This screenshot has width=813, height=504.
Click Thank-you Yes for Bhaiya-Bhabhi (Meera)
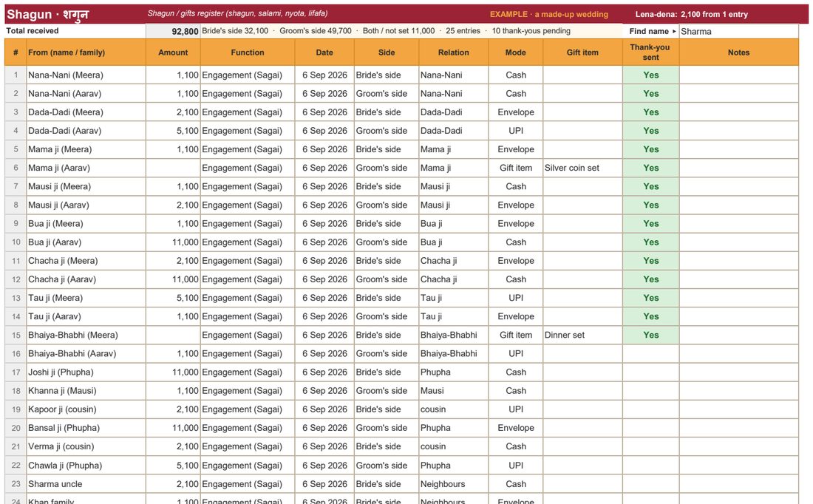[x=650, y=335]
